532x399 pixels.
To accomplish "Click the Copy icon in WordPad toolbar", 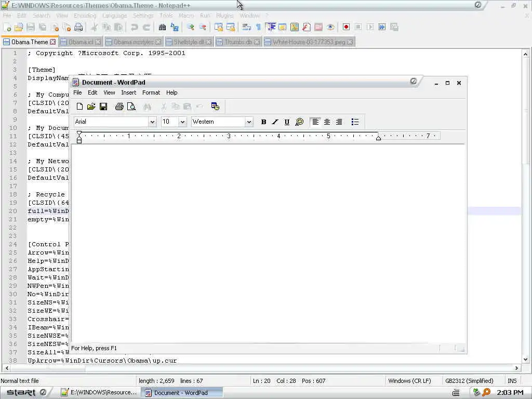I will pyautogui.click(x=176, y=107).
